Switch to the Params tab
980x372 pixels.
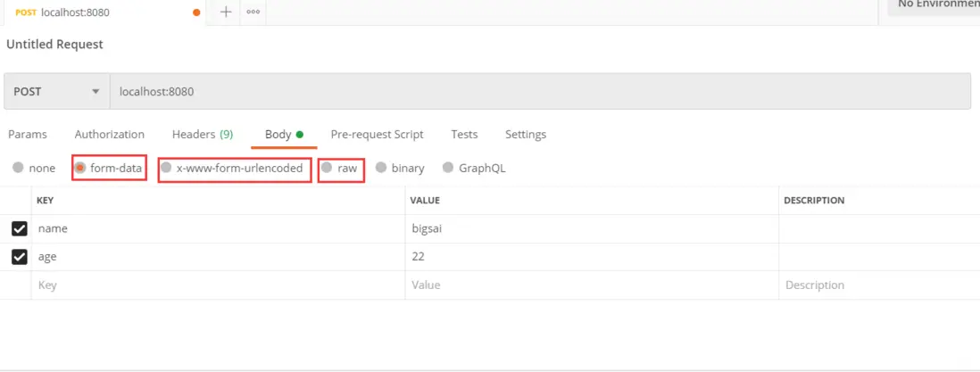(28, 135)
